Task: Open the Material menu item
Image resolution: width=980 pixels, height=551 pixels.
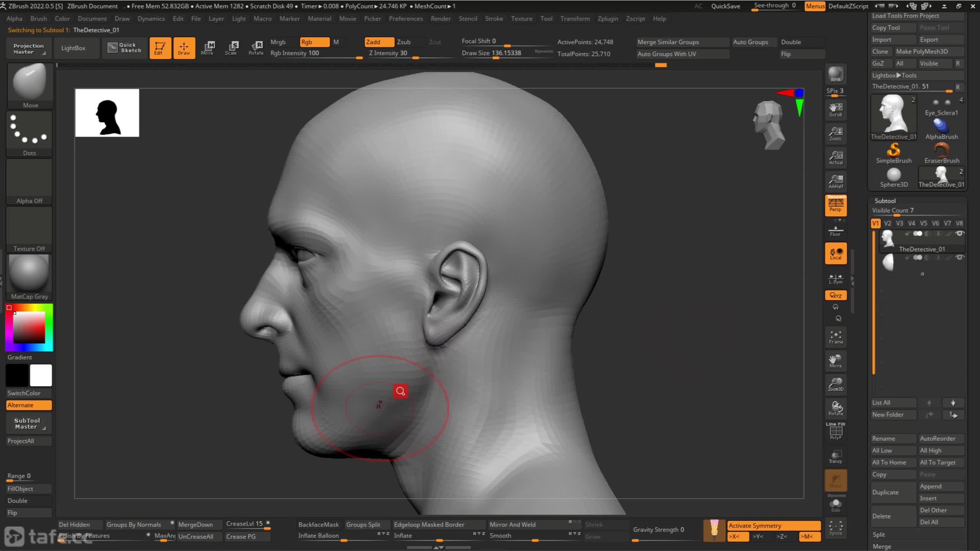Action: [319, 18]
